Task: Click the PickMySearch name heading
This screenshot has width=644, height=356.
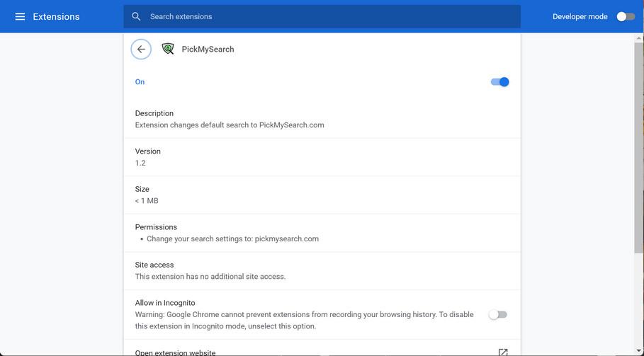Action: tap(208, 50)
